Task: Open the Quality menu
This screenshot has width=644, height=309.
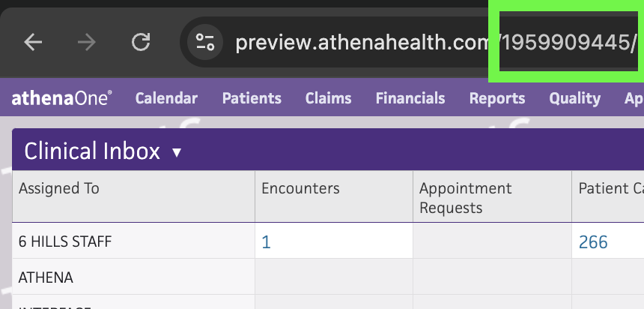Action: click(574, 98)
